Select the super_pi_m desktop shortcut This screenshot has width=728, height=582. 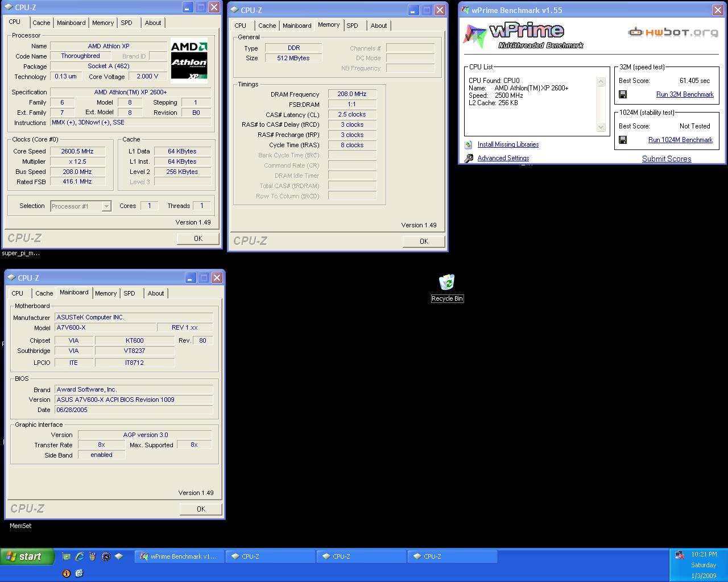(x=20, y=253)
